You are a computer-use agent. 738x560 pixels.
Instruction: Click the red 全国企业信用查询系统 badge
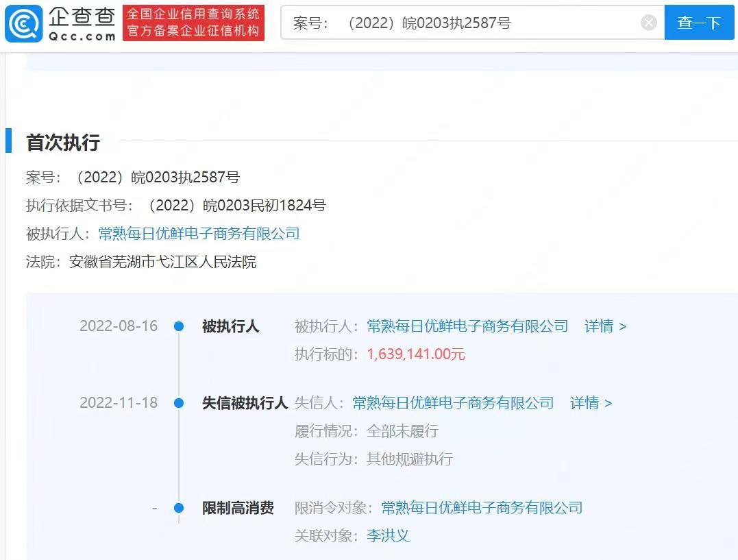click(x=193, y=23)
